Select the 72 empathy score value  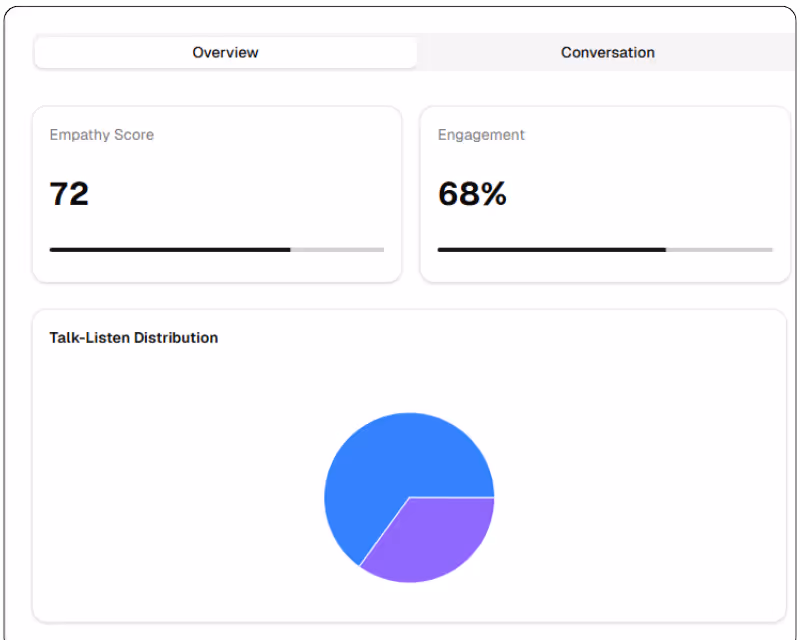(x=68, y=193)
